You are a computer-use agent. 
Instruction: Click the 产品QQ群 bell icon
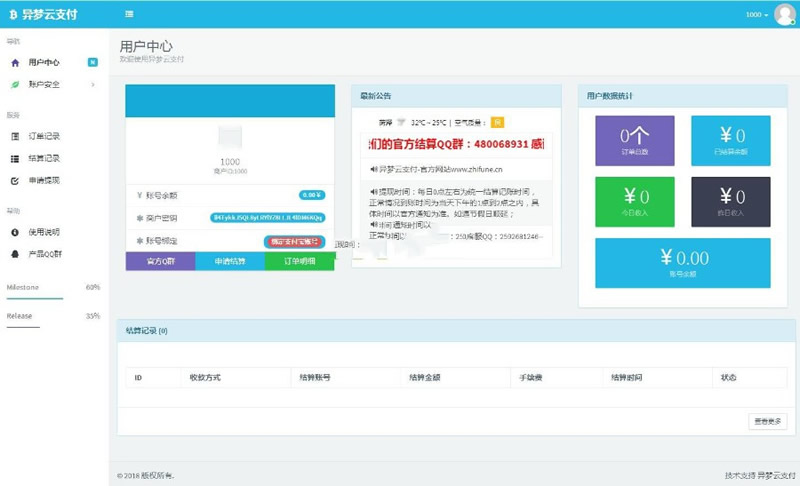click(15, 254)
